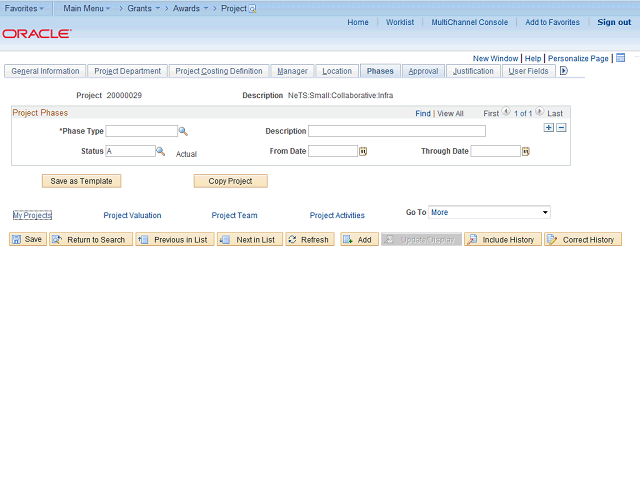Click the View All link
640x480 pixels.
coord(450,113)
